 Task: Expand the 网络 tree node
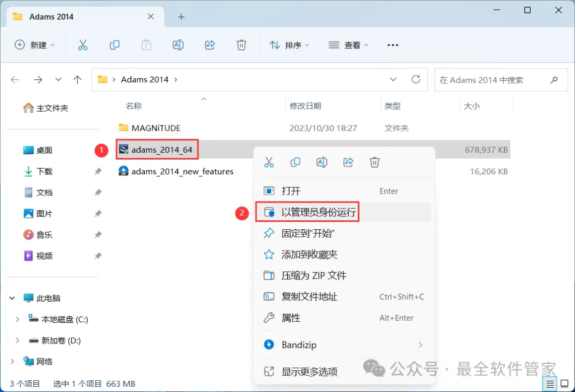pos(12,362)
